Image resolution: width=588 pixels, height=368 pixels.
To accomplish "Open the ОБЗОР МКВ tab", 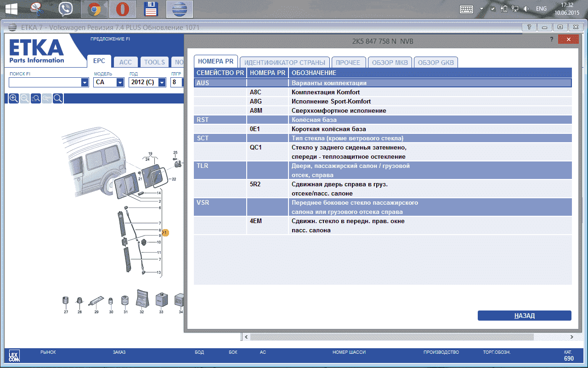I will (390, 63).
